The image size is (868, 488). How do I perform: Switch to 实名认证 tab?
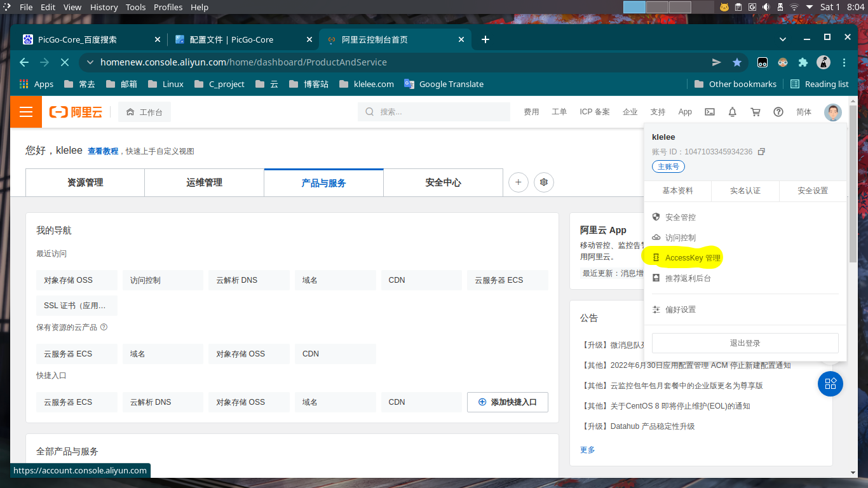(x=745, y=191)
